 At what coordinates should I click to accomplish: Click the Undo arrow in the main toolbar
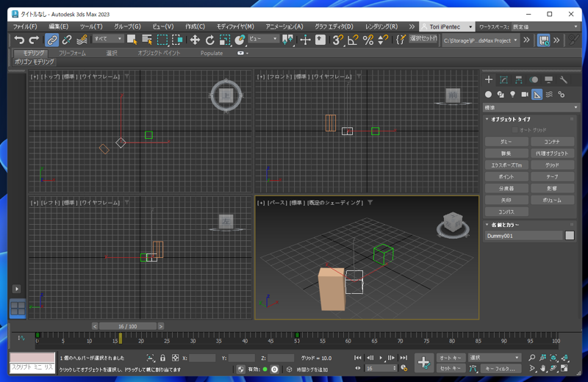click(x=19, y=40)
